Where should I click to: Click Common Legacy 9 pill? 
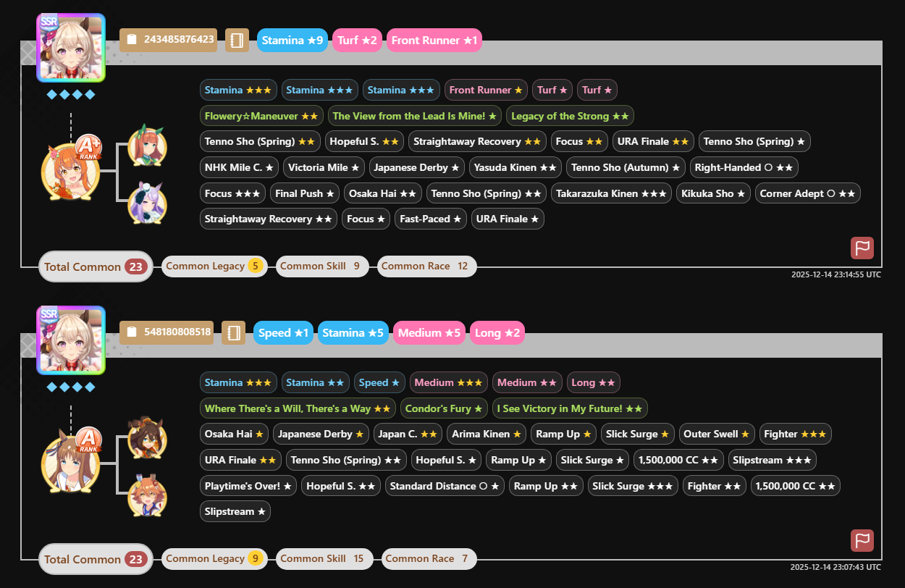[x=214, y=558]
